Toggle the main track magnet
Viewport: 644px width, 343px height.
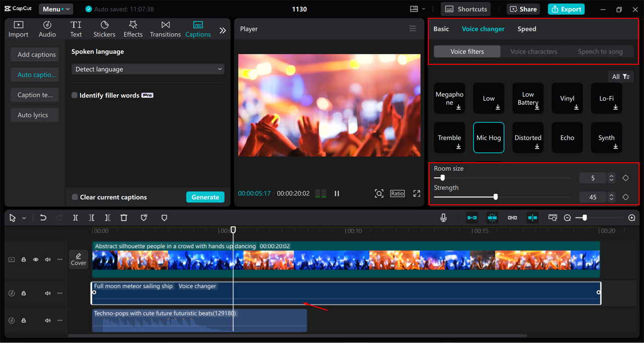(472, 218)
